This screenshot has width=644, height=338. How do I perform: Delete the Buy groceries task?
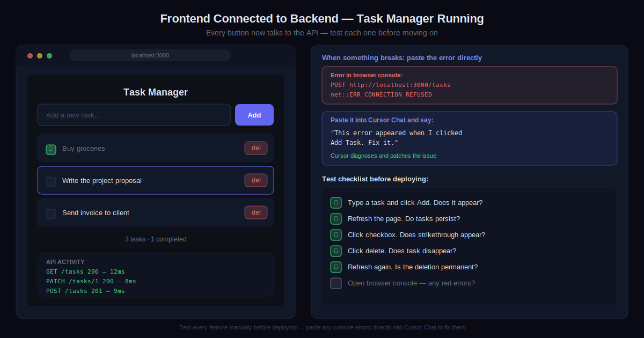pos(256,148)
